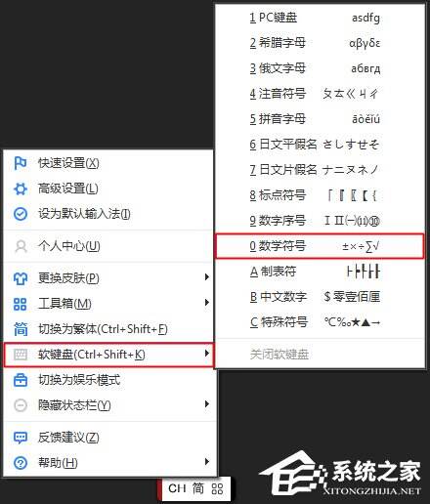Toggle CH language mode on status bar
This screenshot has height=504, width=430.
177,488
